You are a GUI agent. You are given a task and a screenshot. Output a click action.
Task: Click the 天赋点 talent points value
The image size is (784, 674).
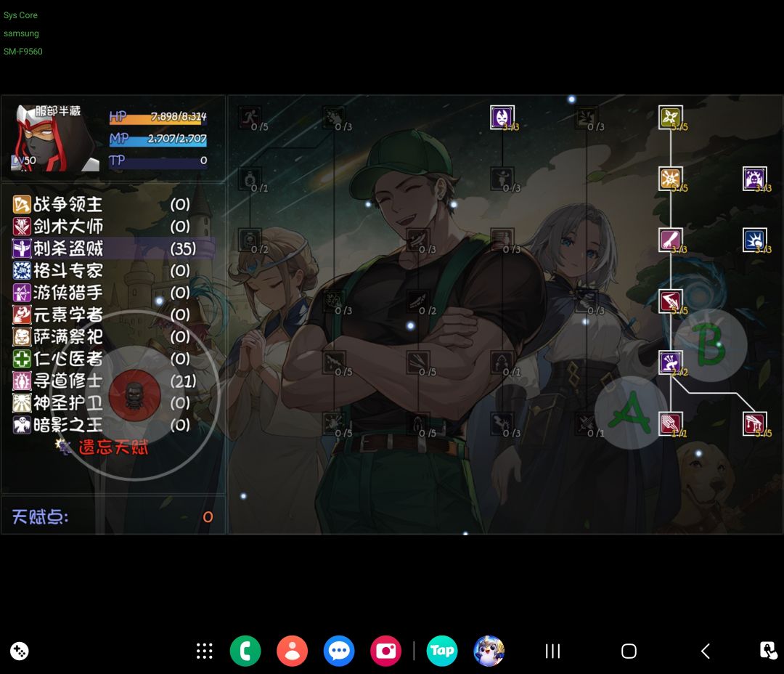(208, 517)
